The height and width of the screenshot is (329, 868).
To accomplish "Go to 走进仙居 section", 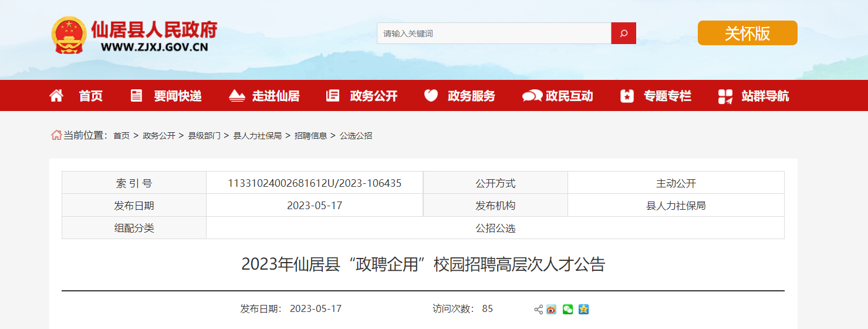I will (x=276, y=96).
